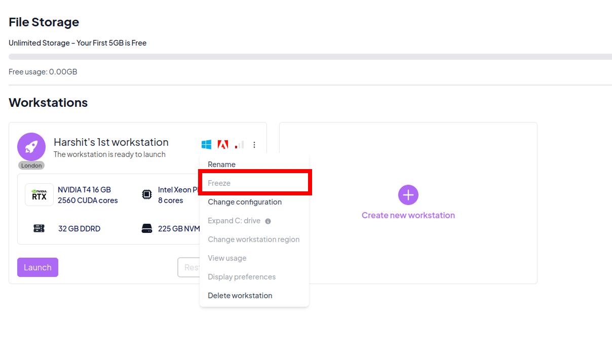The image size is (612, 364).
Task: Click the London region badge
Action: pos(31,166)
